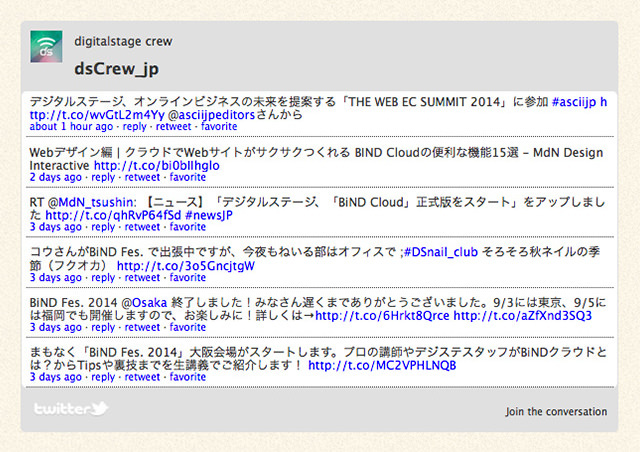Click the digitalstage ds avatar icon

(46, 47)
